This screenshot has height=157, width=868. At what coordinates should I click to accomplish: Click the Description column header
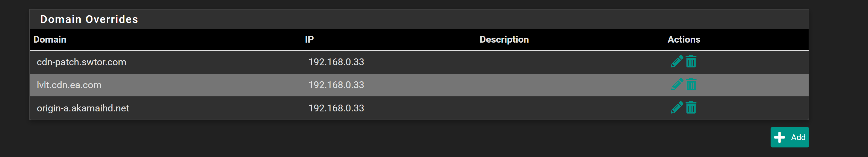pyautogui.click(x=504, y=39)
